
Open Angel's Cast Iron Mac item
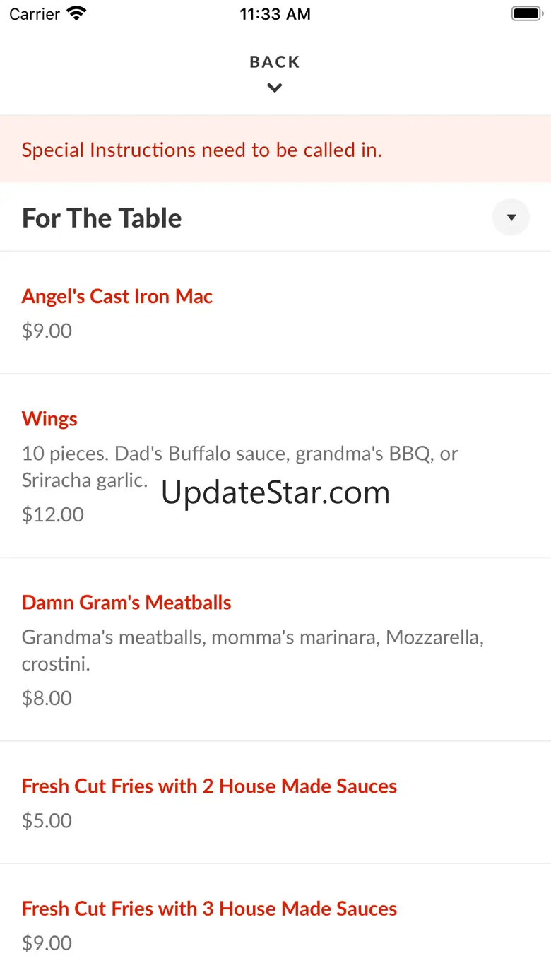(117, 296)
